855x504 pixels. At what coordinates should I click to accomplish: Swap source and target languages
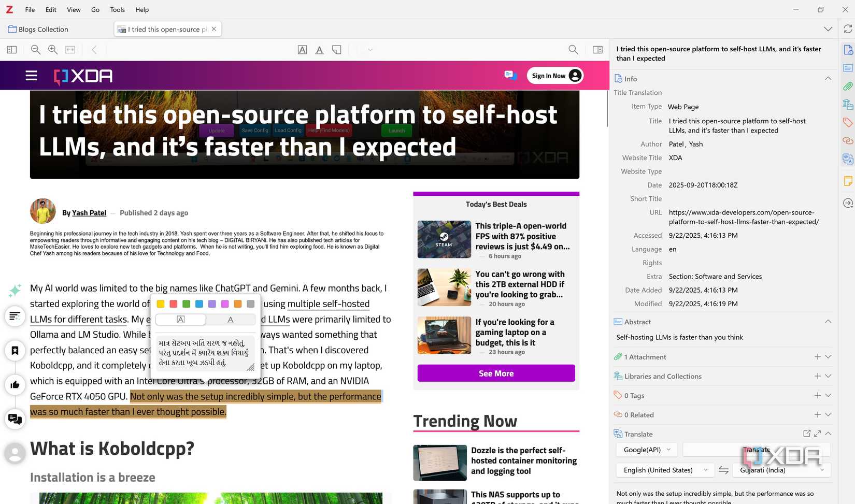(723, 470)
